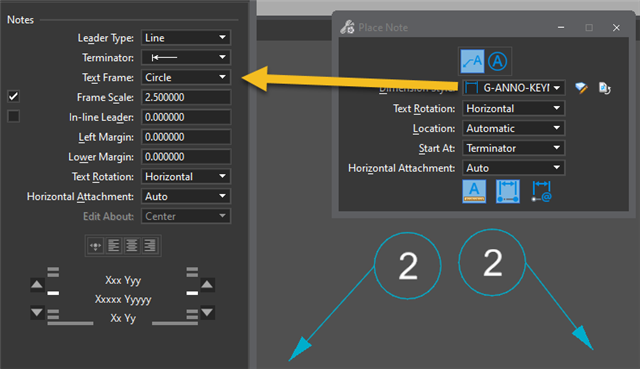The height and width of the screenshot is (369, 640).
Task: Click the left circled 2 note
Action: (x=408, y=266)
